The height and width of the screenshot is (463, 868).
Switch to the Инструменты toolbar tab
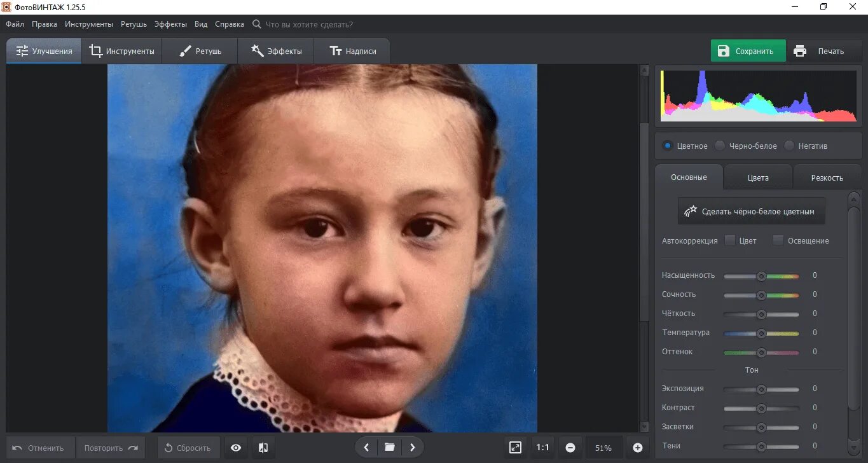click(121, 51)
